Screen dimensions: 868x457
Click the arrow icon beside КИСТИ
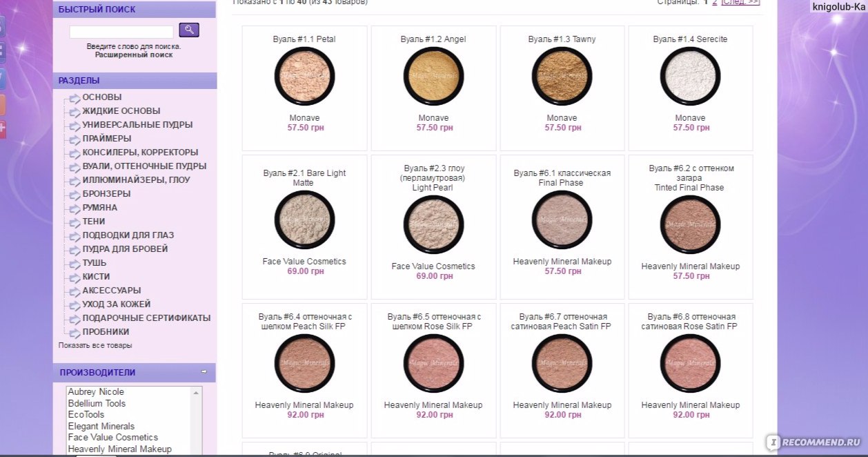(x=75, y=278)
